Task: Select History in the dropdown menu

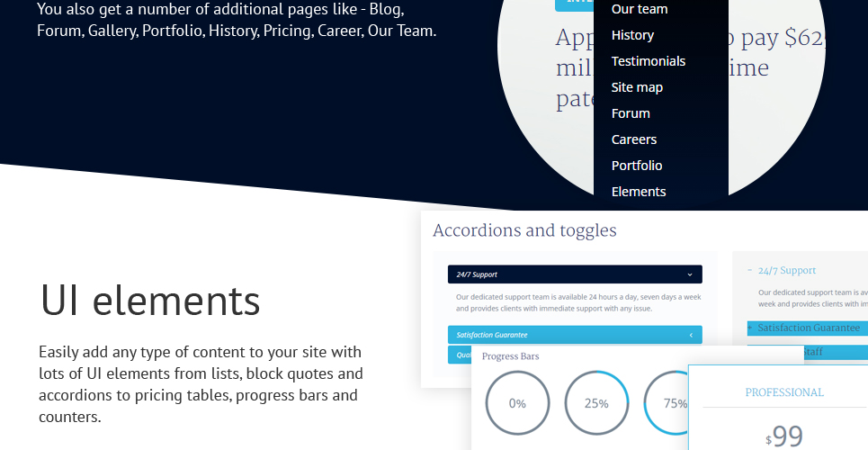Action: click(x=632, y=35)
